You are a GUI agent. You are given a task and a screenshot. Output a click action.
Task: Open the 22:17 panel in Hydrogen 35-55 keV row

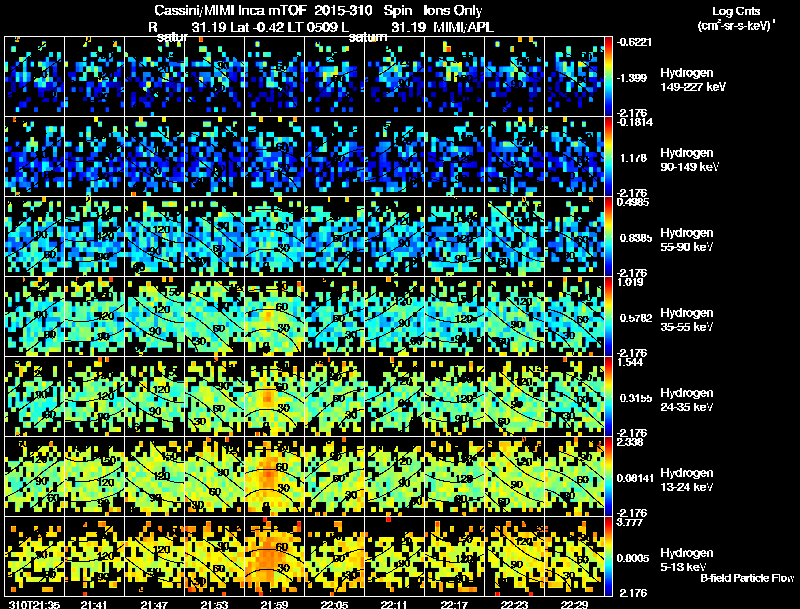click(x=455, y=316)
